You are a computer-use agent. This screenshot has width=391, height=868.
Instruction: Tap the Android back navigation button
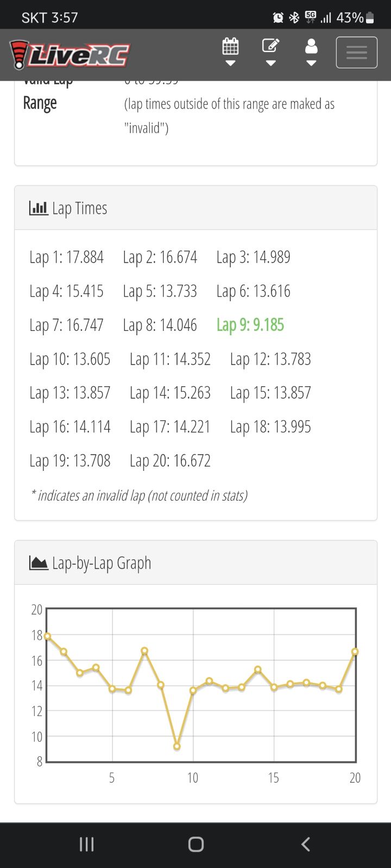coord(305,844)
